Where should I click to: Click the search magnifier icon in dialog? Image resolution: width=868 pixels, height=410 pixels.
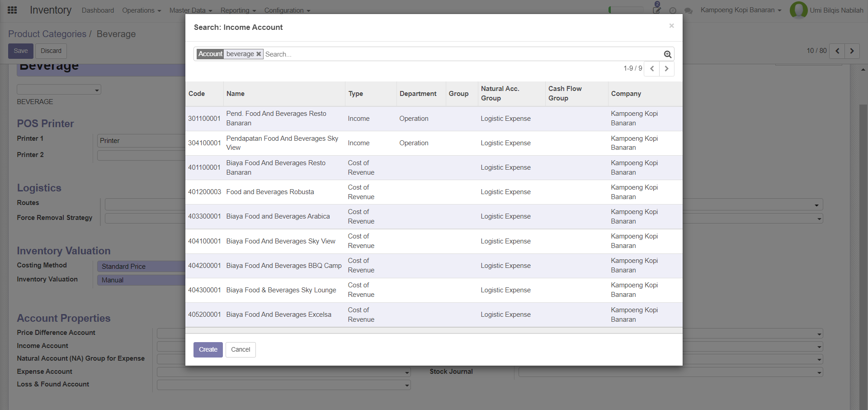[667, 54]
